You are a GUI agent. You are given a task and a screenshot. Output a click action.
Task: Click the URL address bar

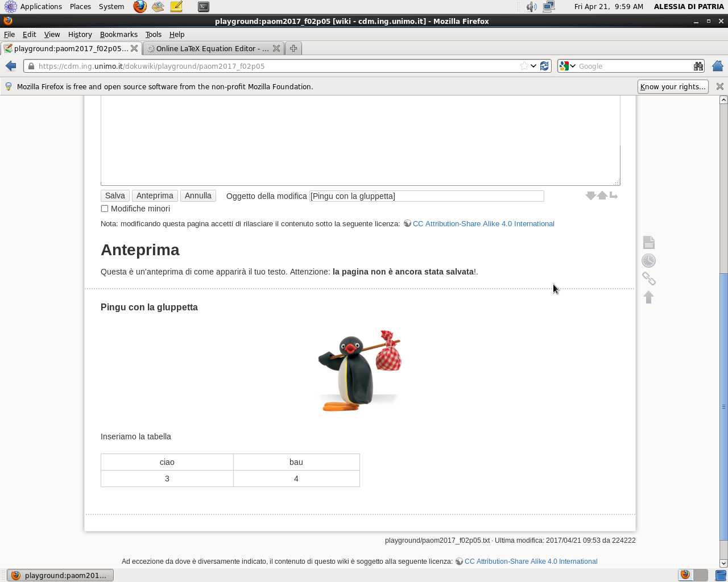279,66
